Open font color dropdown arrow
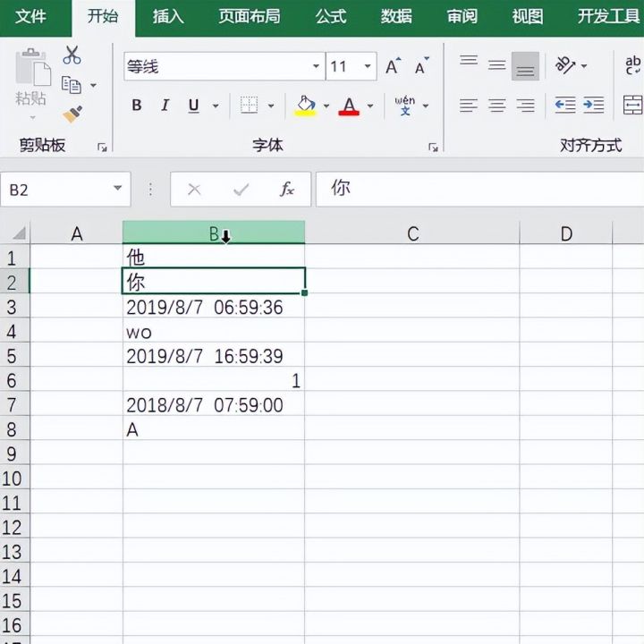Viewport: 644px width, 644px height. pos(370,106)
